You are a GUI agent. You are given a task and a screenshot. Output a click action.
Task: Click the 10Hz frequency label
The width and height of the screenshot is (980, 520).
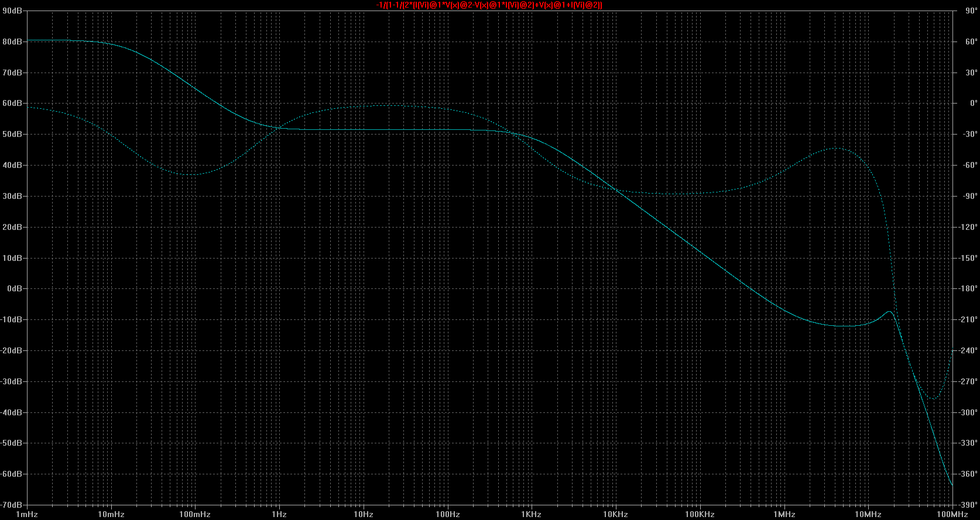click(363, 514)
